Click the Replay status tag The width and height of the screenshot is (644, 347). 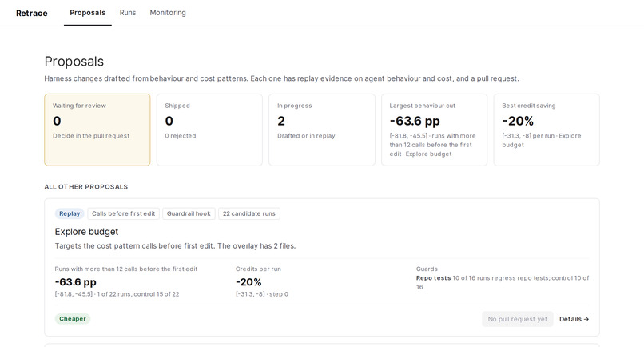coord(70,213)
